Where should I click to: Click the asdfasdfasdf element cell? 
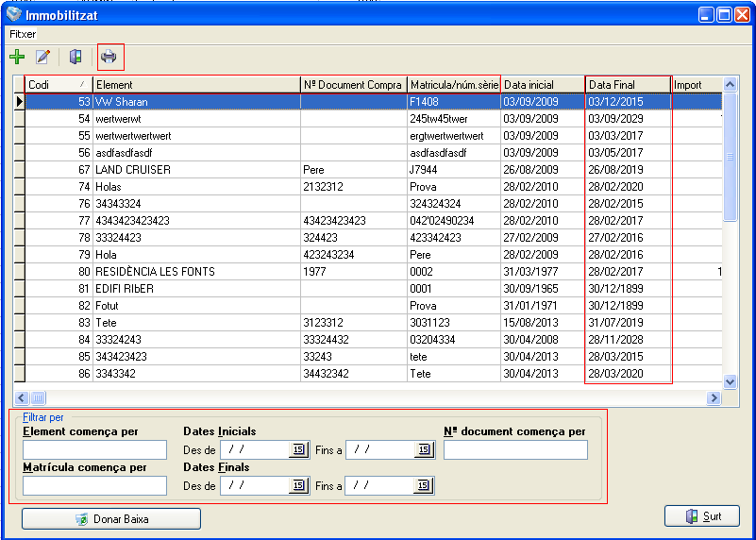tap(196, 153)
